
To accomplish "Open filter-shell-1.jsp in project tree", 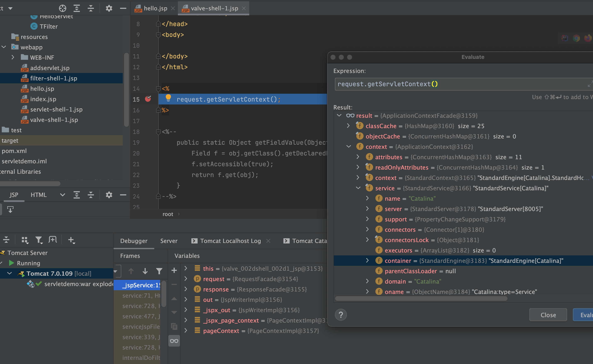I will (x=61, y=78).
